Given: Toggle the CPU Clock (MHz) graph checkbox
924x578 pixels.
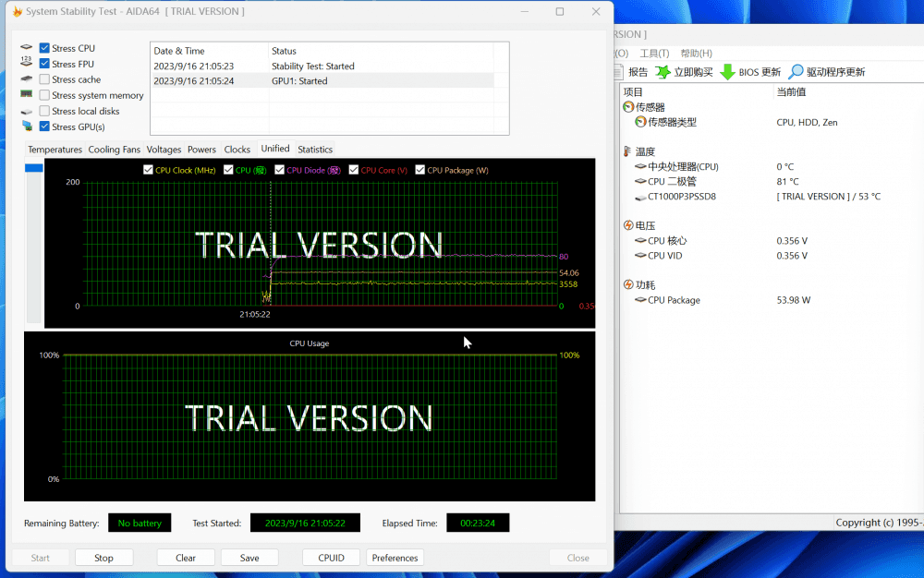Looking at the screenshot, I should [x=148, y=170].
